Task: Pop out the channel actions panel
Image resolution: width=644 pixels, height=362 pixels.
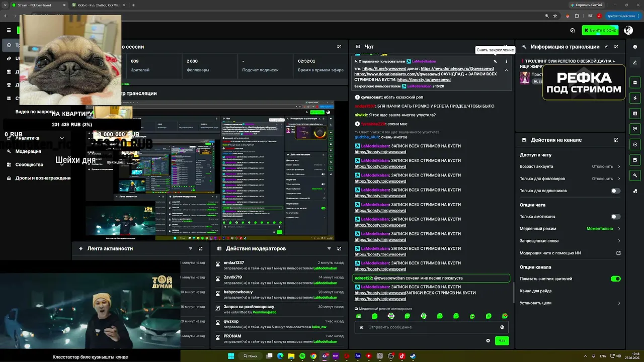Action: (x=616, y=140)
